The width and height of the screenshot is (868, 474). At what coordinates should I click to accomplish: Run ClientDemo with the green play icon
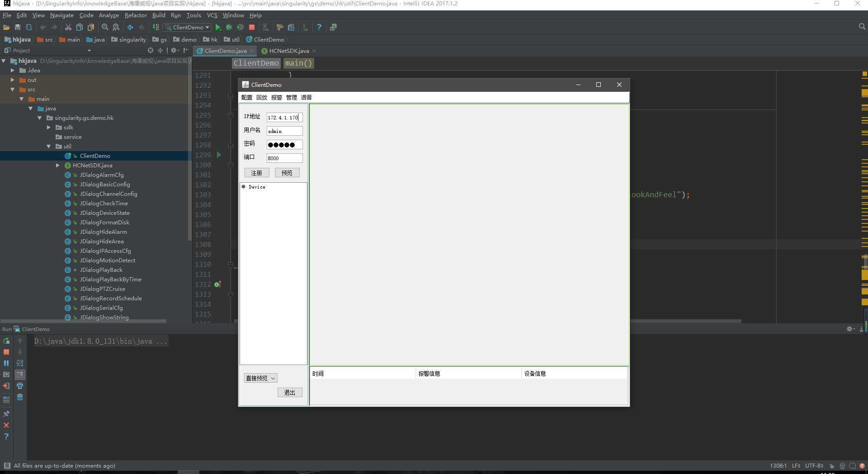coord(218,27)
